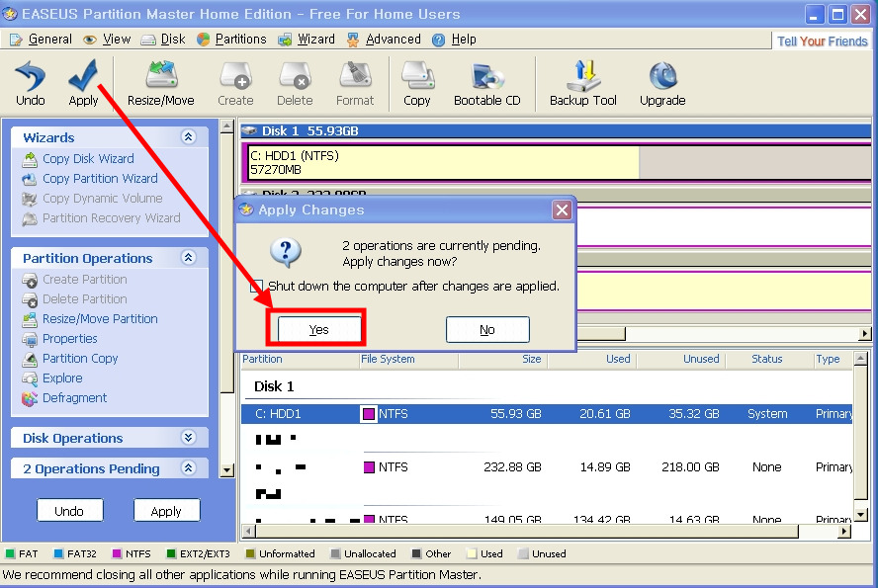This screenshot has height=588, width=878.
Task: Enable shut down after changes checkbox
Action: coord(256,287)
